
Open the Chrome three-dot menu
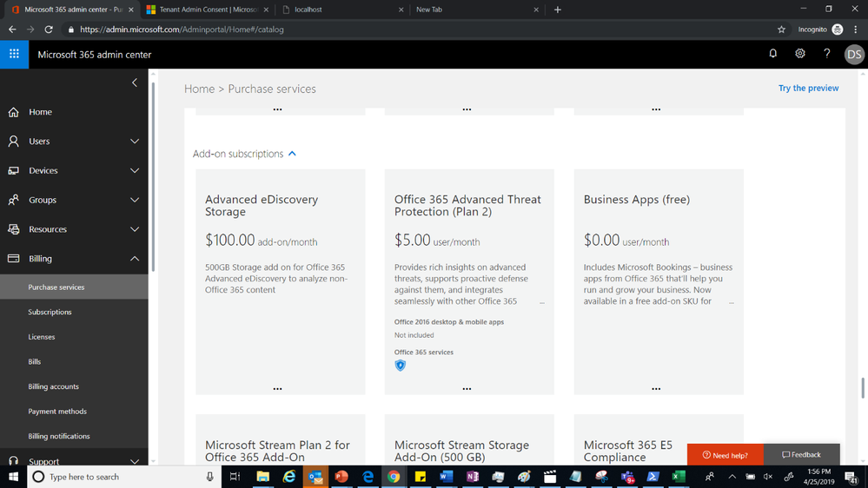(x=856, y=30)
